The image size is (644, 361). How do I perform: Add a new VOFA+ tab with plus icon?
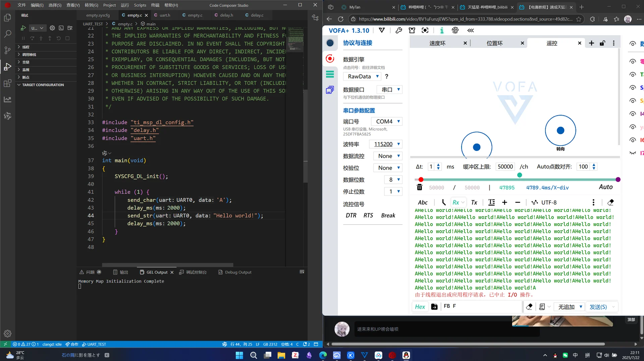point(591,43)
